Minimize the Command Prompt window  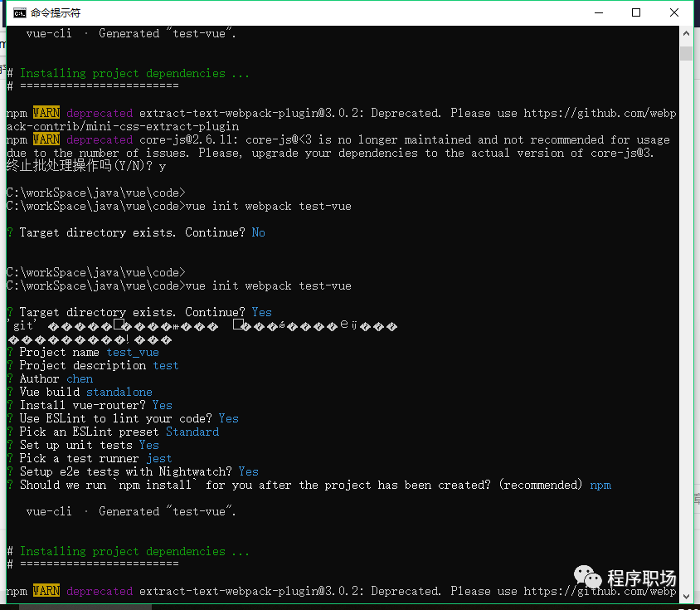point(599,12)
